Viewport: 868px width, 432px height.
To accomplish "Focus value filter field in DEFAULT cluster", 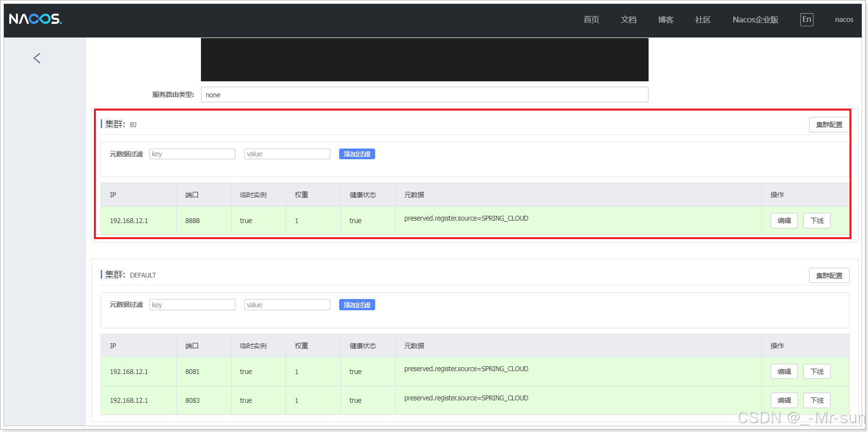I will 287,305.
